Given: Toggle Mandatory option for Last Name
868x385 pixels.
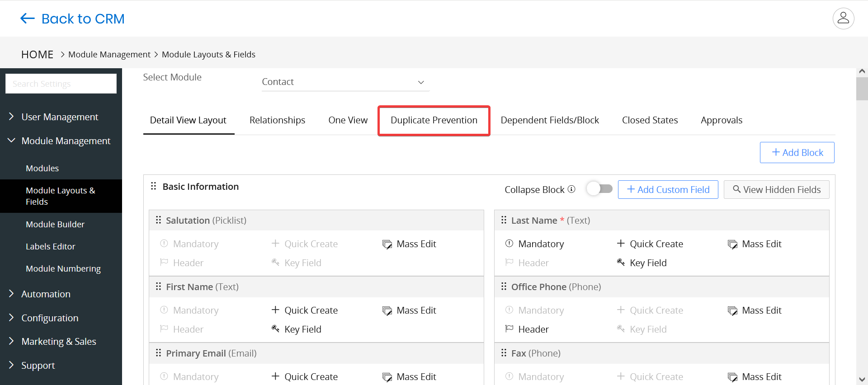Looking at the screenshot, I should pyautogui.click(x=534, y=244).
